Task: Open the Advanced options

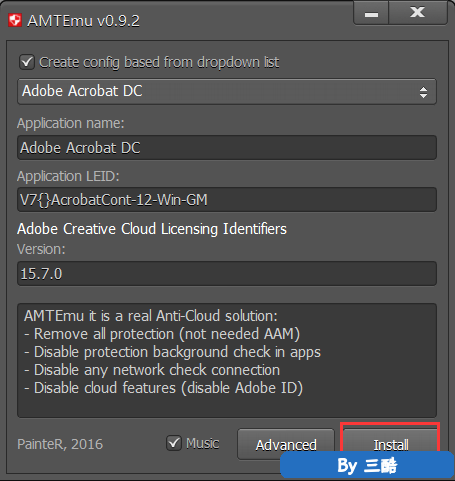Action: 286,444
